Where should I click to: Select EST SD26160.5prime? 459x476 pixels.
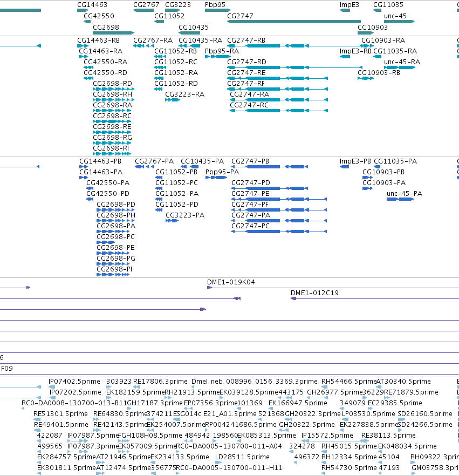tap(424, 414)
